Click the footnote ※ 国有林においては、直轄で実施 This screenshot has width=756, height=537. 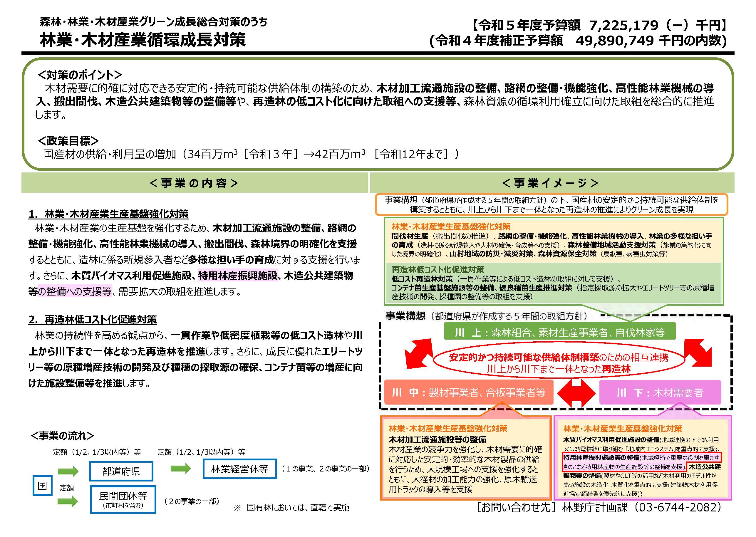pyautogui.click(x=291, y=507)
